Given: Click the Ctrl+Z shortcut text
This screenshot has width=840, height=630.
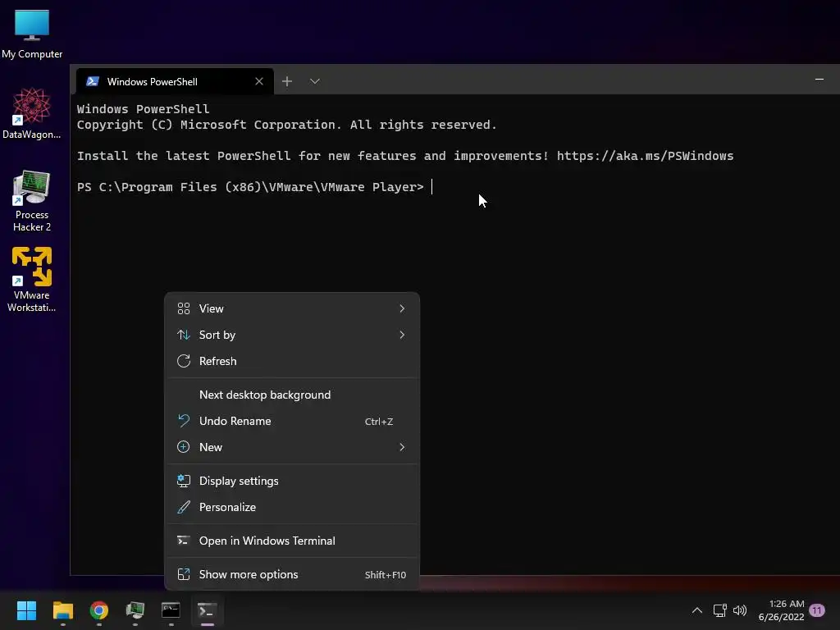Looking at the screenshot, I should [x=379, y=422].
